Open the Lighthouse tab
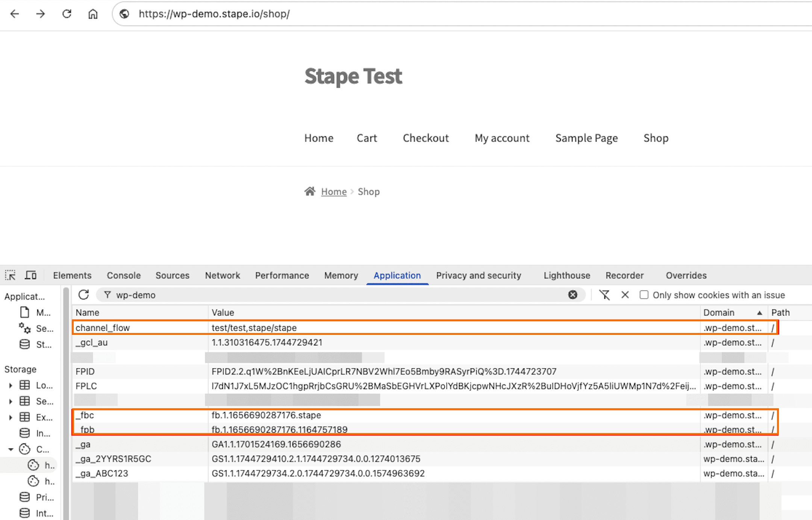The width and height of the screenshot is (812, 520). [x=567, y=275]
